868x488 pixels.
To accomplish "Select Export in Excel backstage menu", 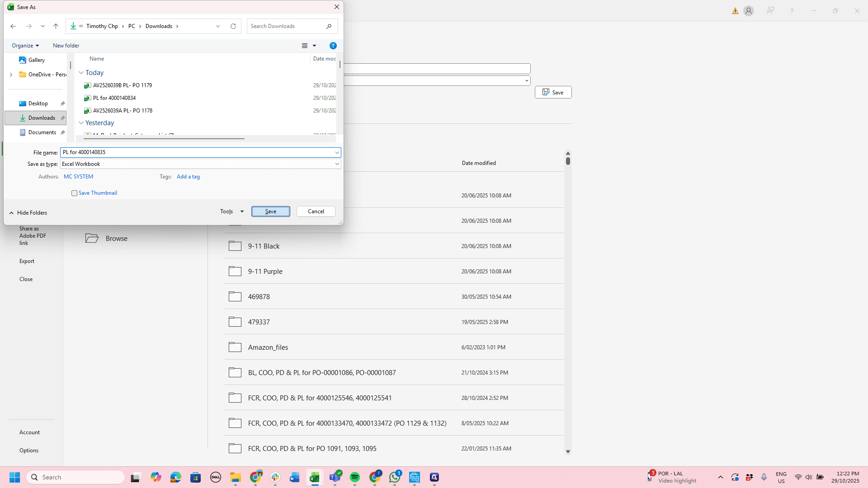I will [27, 261].
